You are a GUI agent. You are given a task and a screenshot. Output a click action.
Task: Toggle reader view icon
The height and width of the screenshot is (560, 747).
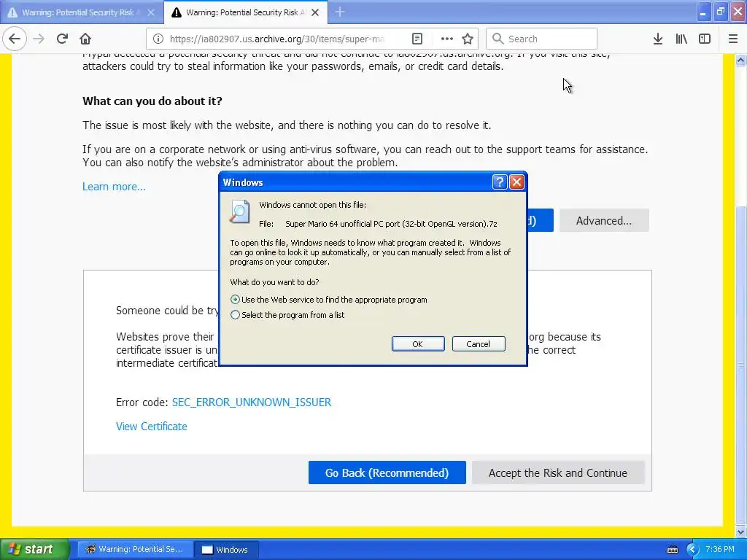click(417, 39)
